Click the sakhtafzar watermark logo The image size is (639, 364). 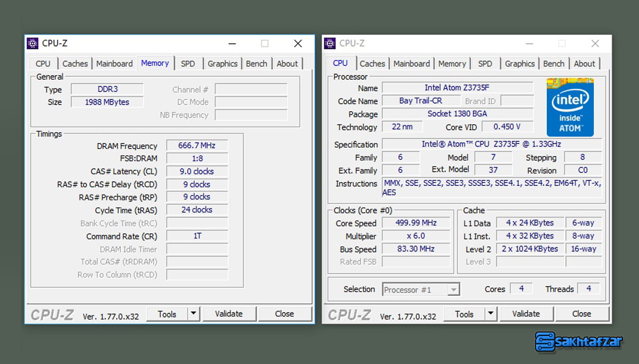[x=579, y=342]
